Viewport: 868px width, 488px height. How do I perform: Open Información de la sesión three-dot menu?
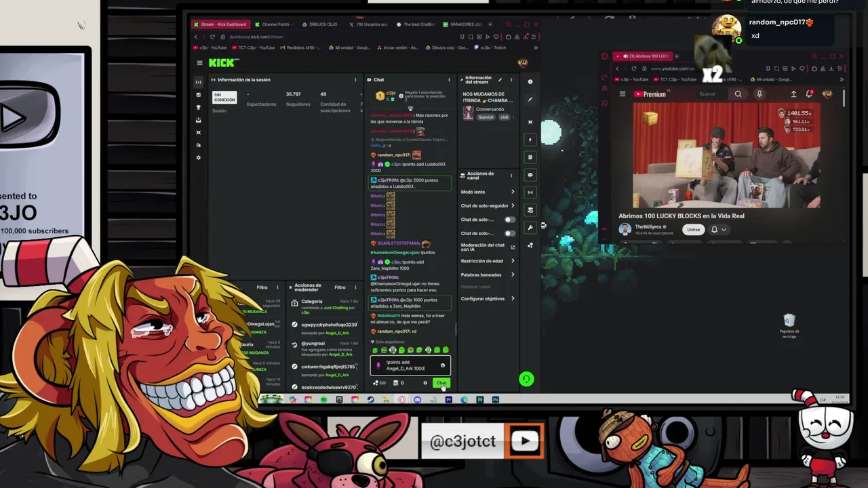pos(355,80)
